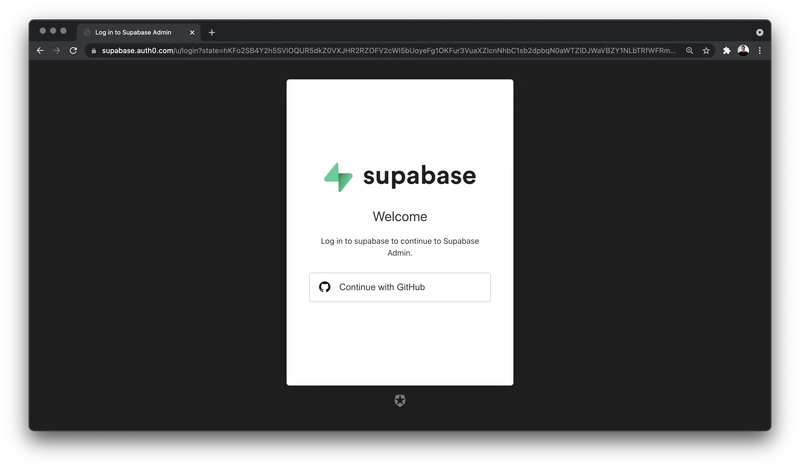Select the Log in to Supabase Admin tab
Screen dimensions: 800x469
138,32
